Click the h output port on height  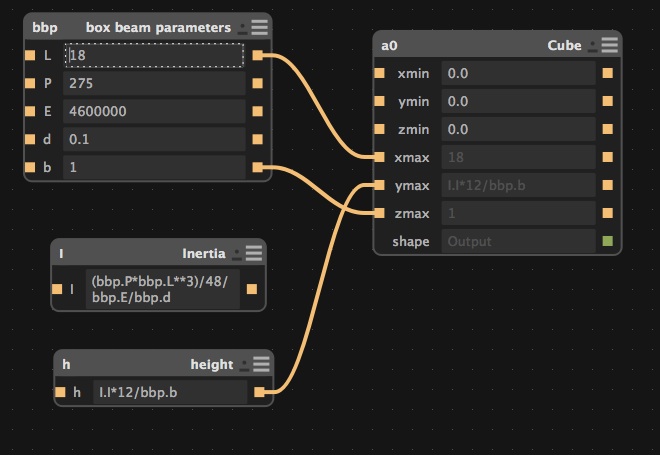click(x=260, y=392)
